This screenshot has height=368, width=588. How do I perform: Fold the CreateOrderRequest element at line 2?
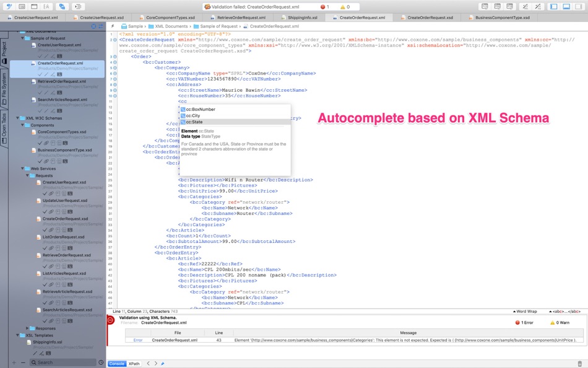(x=115, y=40)
